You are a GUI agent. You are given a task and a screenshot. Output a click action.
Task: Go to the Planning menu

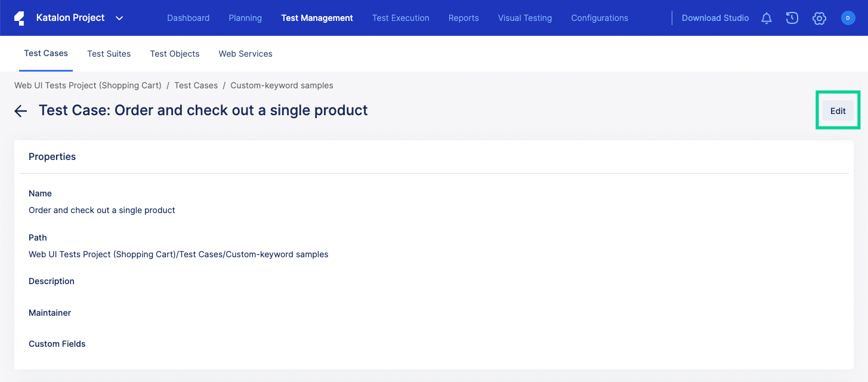(245, 18)
